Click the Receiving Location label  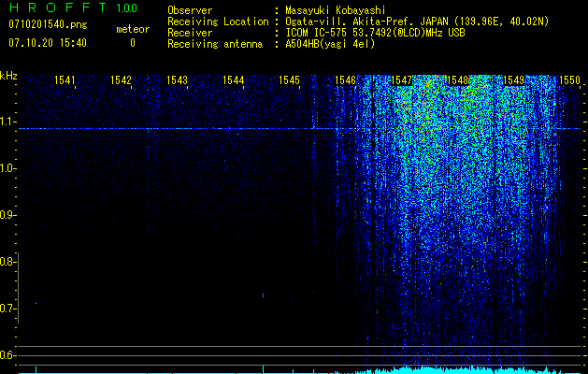pyautogui.click(x=218, y=22)
